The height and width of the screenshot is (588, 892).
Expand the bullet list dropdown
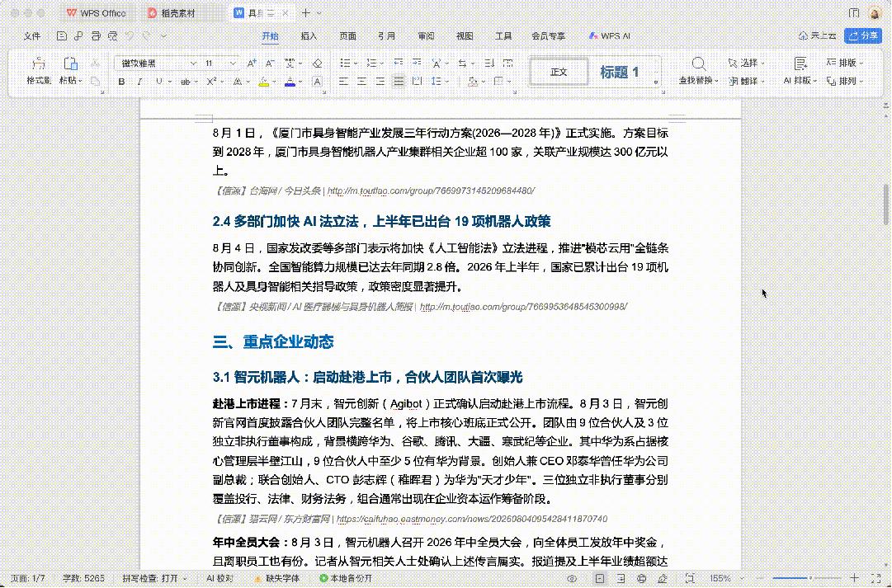coord(356,64)
